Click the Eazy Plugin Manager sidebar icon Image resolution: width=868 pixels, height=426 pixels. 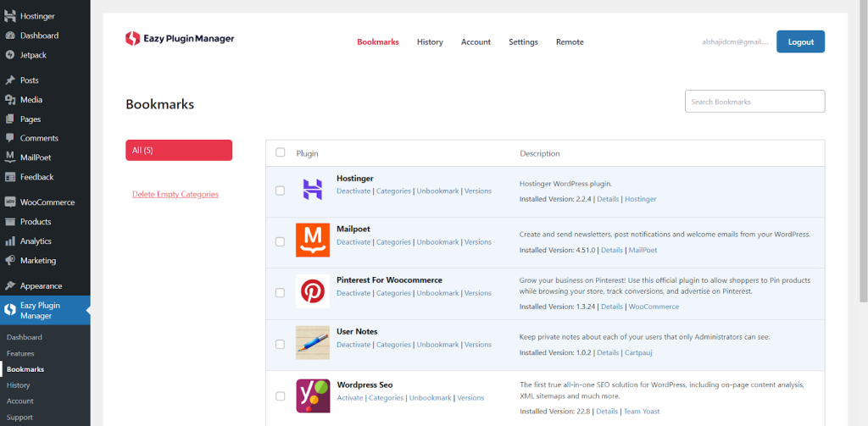point(10,310)
